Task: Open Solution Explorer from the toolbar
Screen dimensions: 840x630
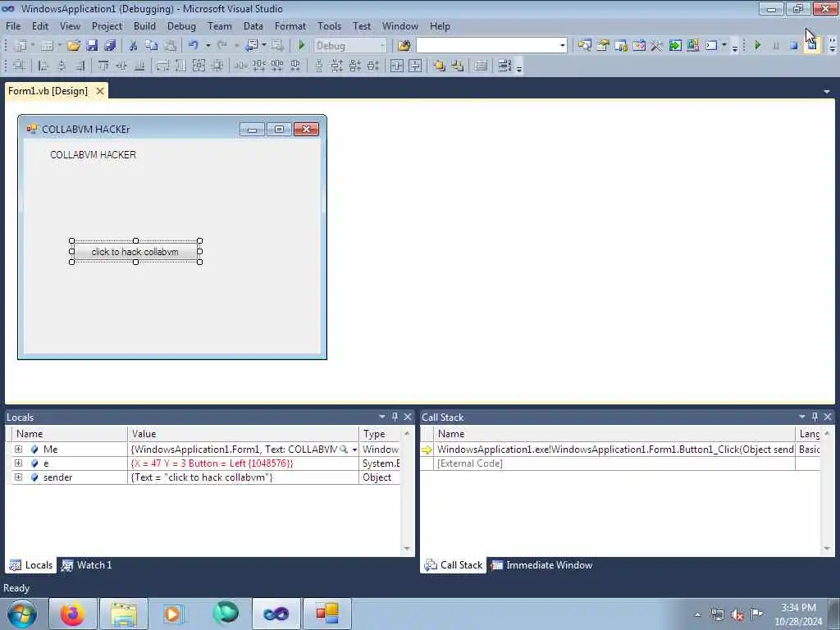Action: click(x=584, y=46)
